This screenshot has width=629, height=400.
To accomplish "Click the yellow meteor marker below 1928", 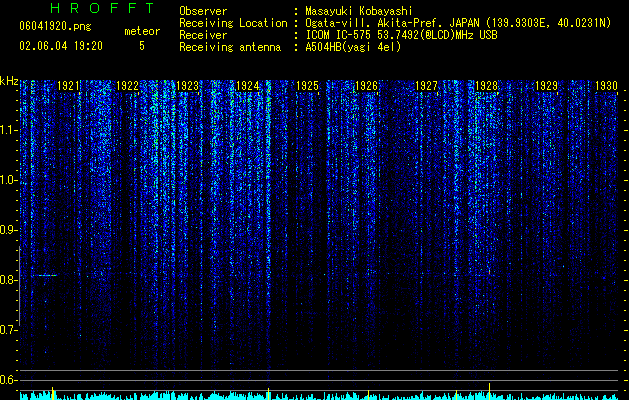I will [489, 391].
